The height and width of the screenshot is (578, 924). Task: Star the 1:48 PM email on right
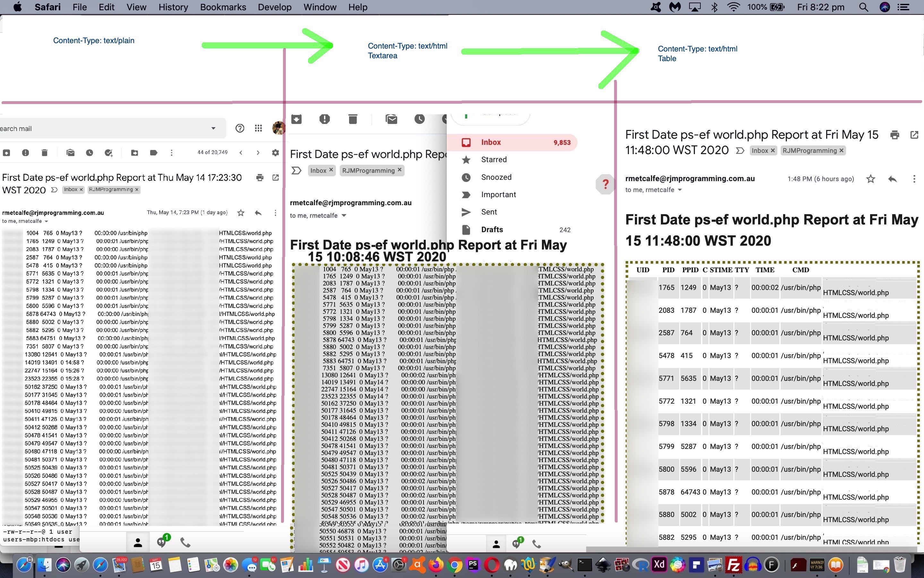[x=870, y=179]
